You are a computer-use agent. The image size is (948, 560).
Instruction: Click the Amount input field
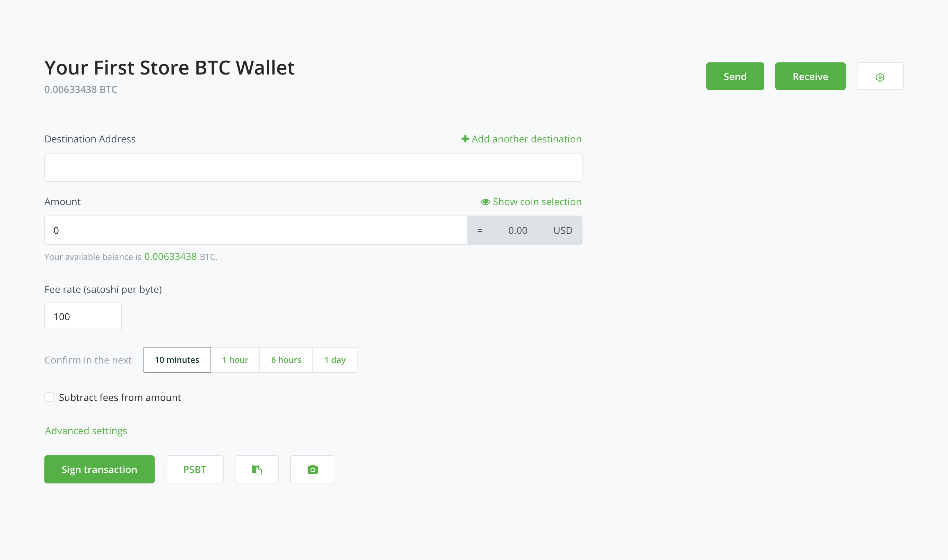coord(256,230)
